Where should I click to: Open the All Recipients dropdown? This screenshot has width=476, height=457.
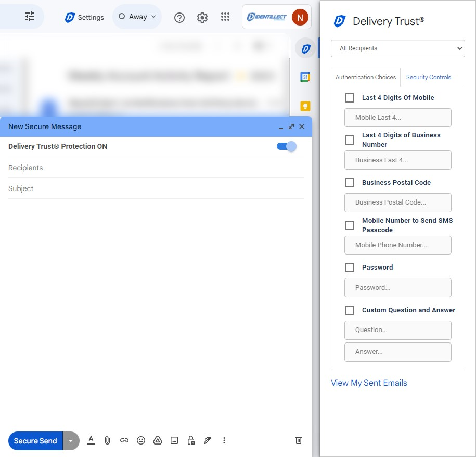pos(397,48)
